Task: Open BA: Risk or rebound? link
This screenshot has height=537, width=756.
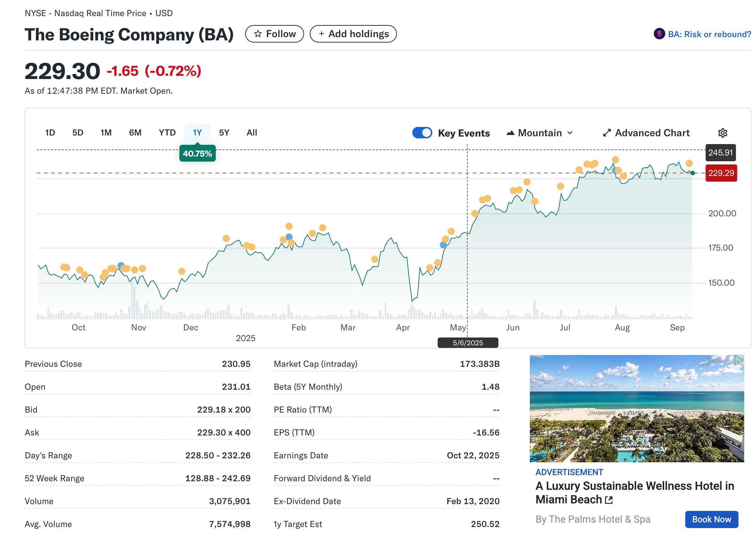Action: pyautogui.click(x=709, y=34)
